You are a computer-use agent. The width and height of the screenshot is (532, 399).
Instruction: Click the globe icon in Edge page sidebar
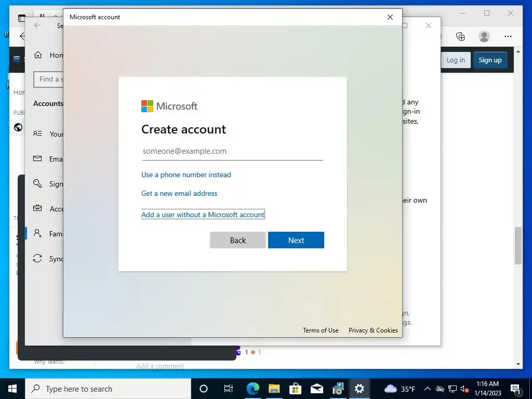click(x=18, y=127)
